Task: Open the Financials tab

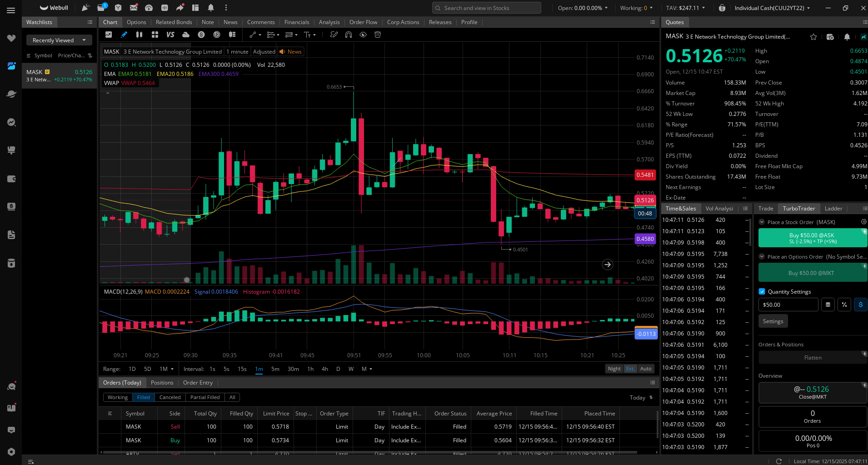Action: [297, 22]
